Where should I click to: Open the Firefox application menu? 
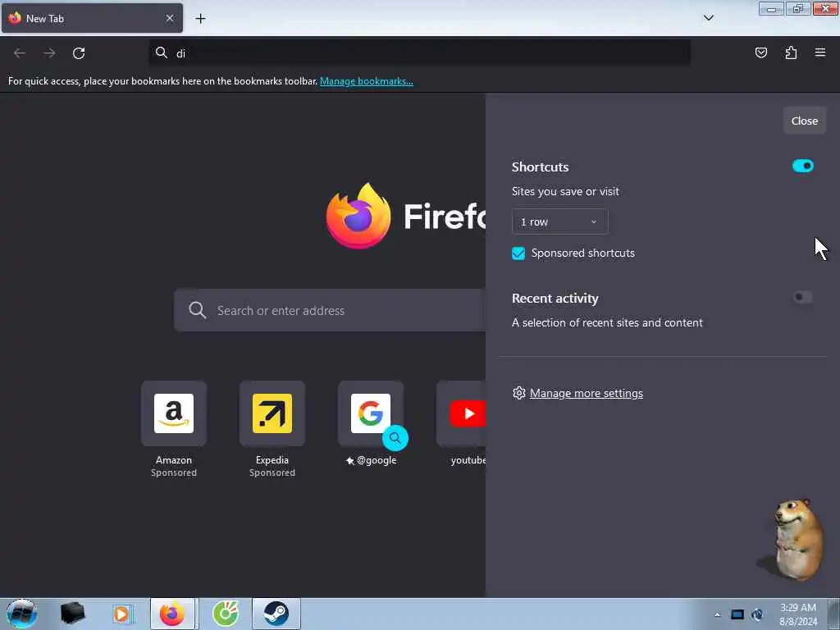(820, 52)
